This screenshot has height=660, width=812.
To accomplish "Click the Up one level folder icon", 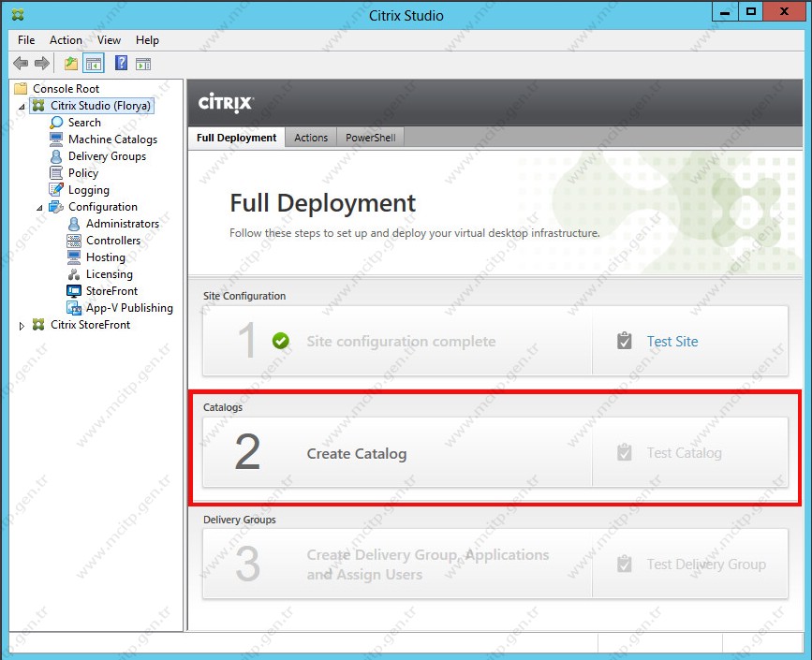I will coord(71,64).
